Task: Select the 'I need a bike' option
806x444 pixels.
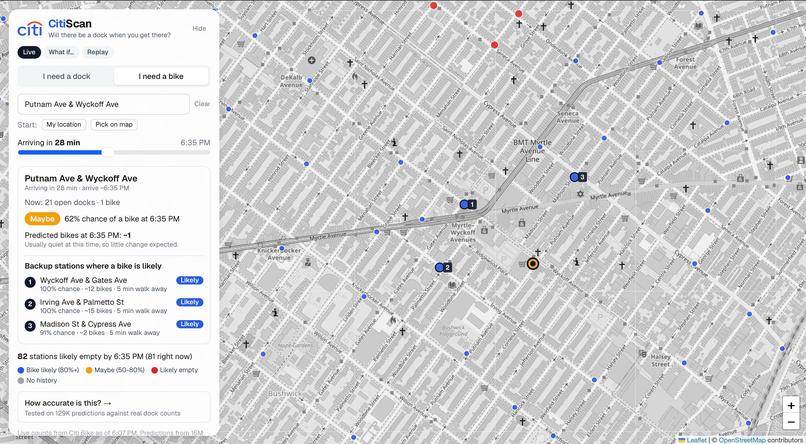Action: (x=161, y=76)
